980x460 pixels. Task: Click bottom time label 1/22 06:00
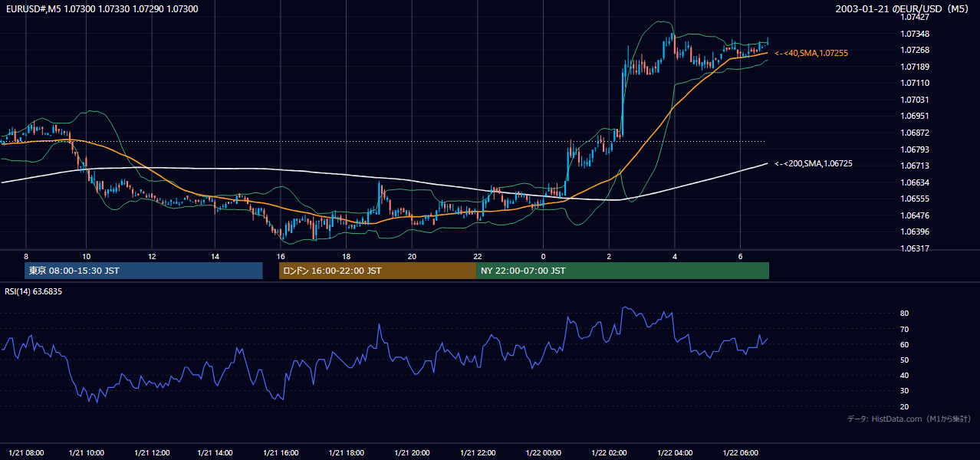[x=742, y=452]
